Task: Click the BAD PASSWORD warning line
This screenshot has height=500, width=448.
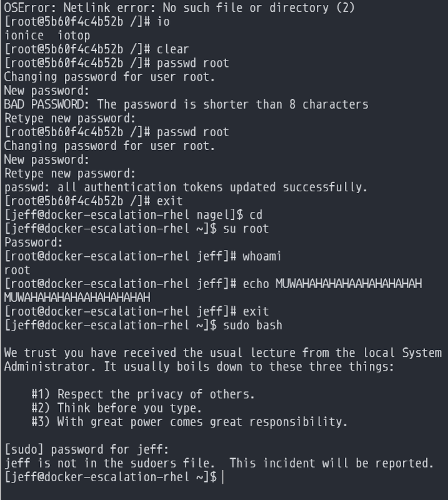Action: click(x=186, y=104)
